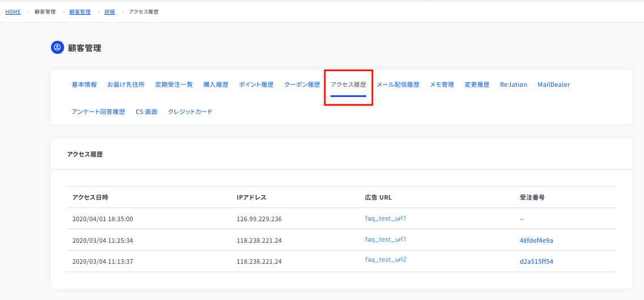Open the クーポン履歴 tab
Image resolution: width=644 pixels, height=300 pixels.
click(x=302, y=84)
